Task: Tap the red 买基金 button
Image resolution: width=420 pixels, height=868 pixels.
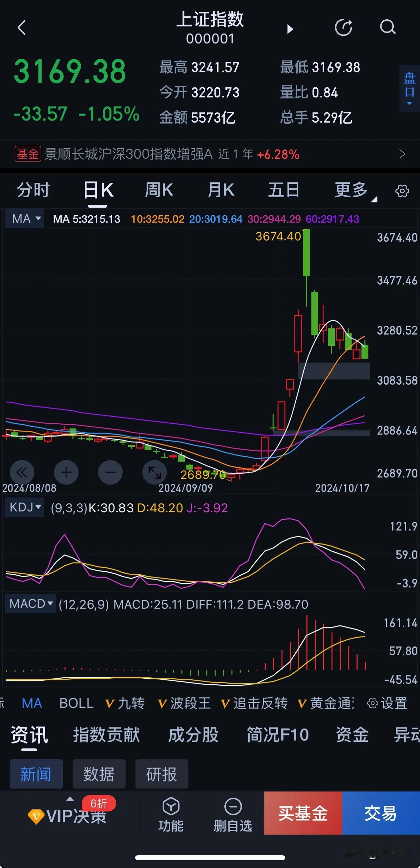Action: point(303,813)
